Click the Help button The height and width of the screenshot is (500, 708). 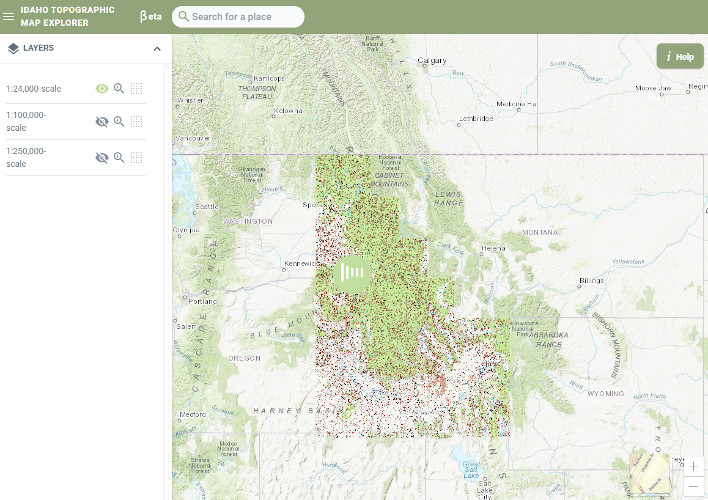[x=679, y=56]
